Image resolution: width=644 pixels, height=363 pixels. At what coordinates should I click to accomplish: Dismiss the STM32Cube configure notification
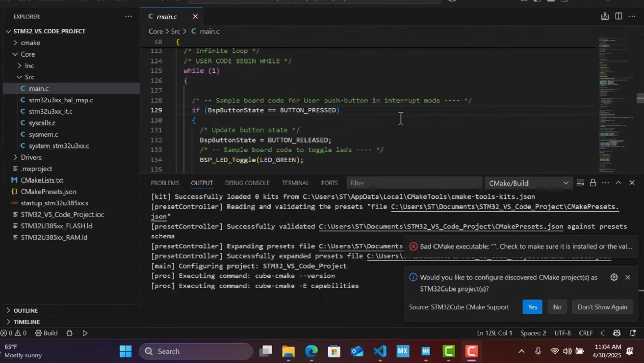pos(628,277)
